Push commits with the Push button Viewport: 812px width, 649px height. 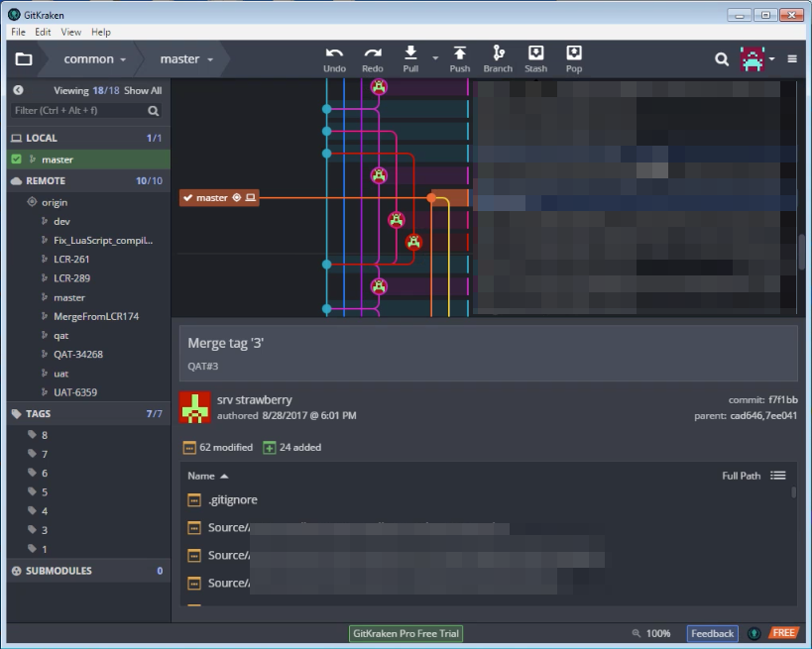coord(460,60)
